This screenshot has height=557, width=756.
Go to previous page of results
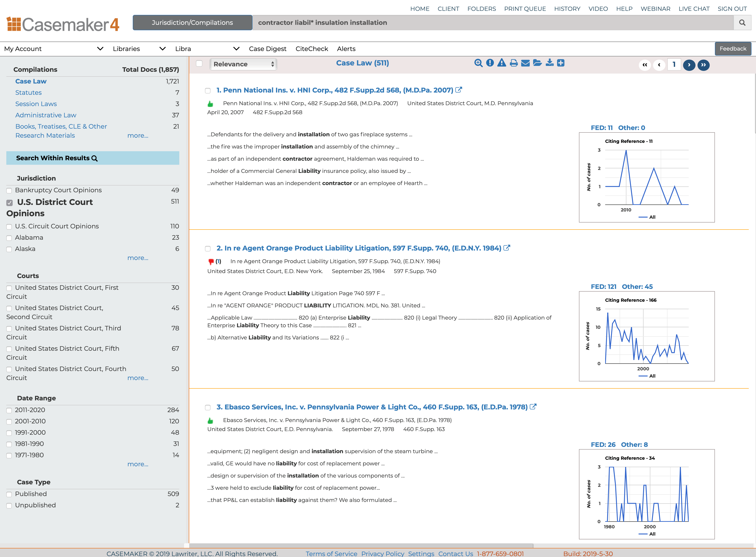click(659, 65)
